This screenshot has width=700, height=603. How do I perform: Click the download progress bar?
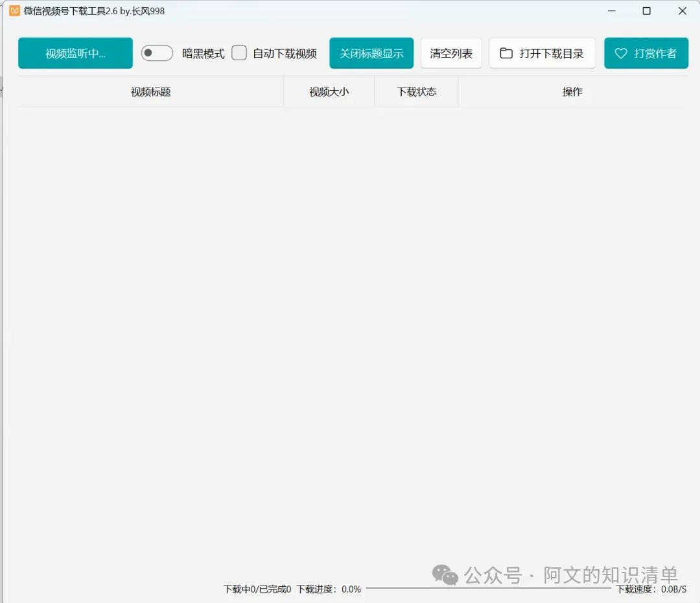489,589
